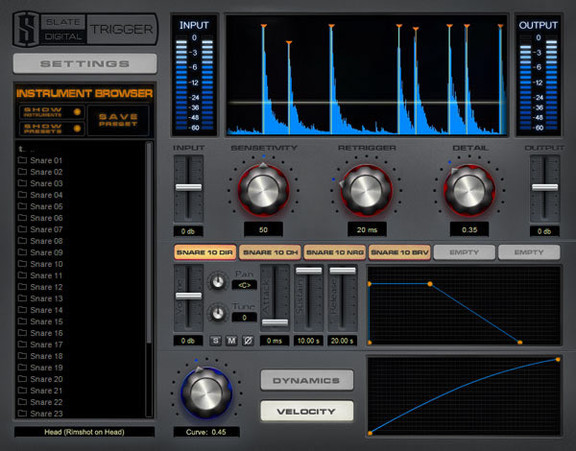Click the Snare 09 folder icon
The width and height of the screenshot is (576, 451).
22,252
